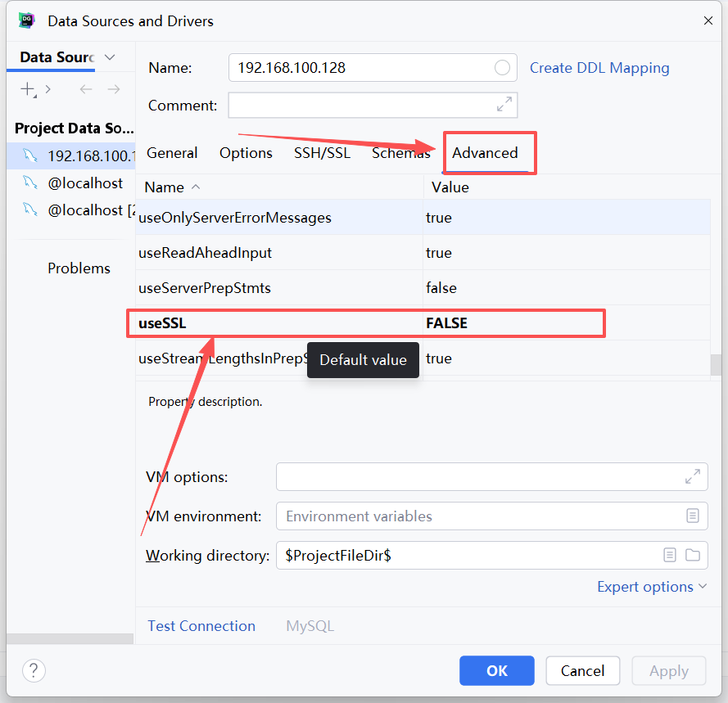Click the Name input field
Image resolution: width=728 pixels, height=703 pixels.
tap(373, 68)
